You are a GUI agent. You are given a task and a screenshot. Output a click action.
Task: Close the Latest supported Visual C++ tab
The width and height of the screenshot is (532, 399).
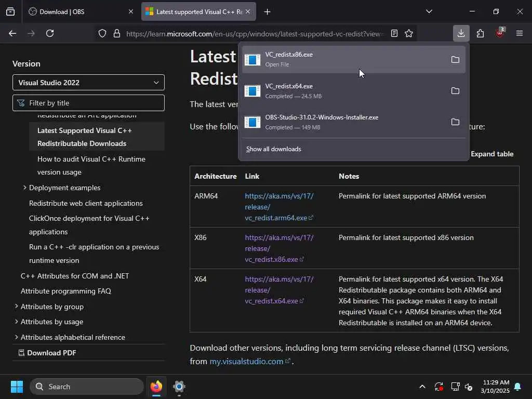[x=248, y=11]
